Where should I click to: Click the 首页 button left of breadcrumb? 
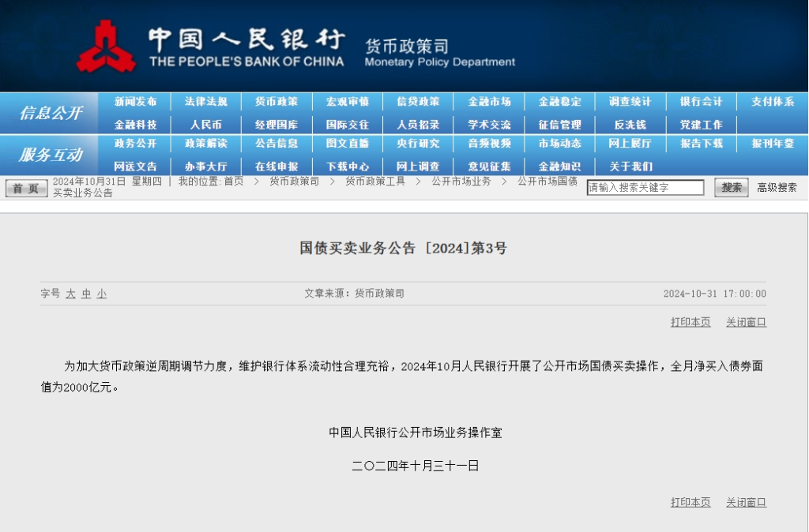(26, 189)
